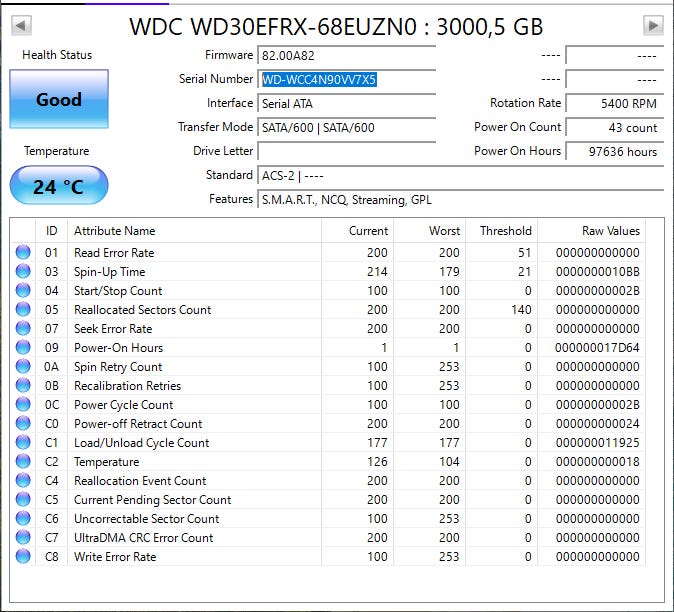Click the Transfer Mode field SATA/600

[346, 128]
